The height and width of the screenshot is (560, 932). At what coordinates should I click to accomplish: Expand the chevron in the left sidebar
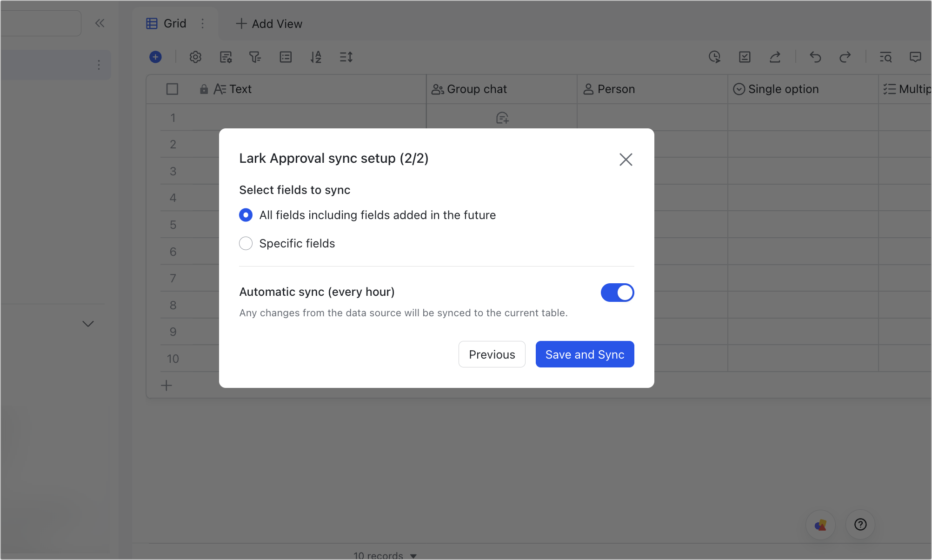click(88, 324)
